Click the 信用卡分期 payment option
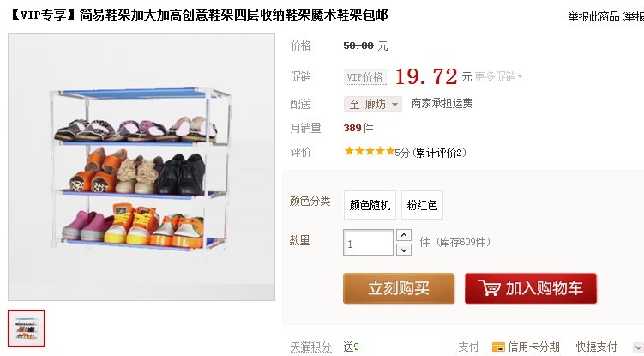The image size is (644, 356). 533,347
